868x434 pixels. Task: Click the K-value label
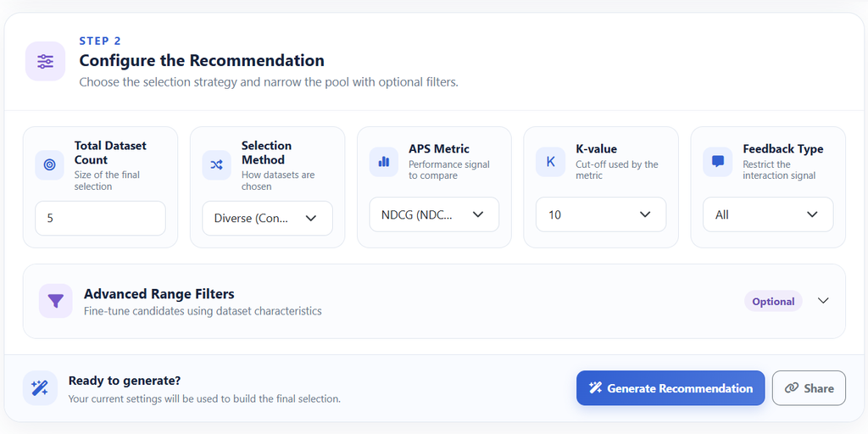(x=596, y=149)
